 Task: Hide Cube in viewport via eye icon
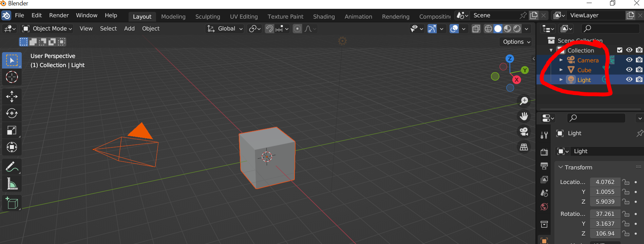[x=629, y=70]
